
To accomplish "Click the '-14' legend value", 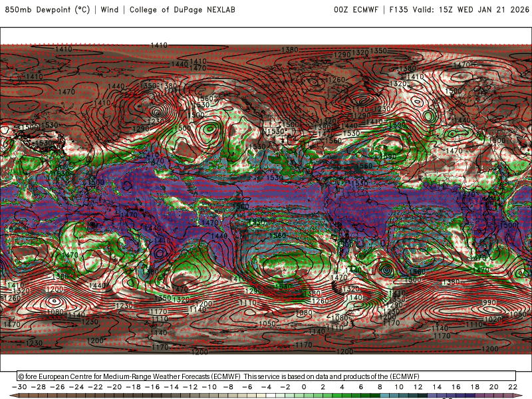I will point(172,387).
